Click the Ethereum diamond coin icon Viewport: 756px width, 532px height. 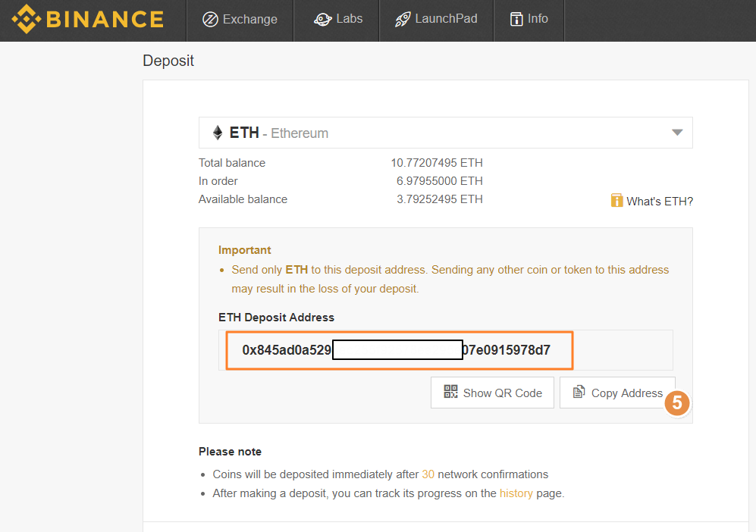[x=218, y=133]
